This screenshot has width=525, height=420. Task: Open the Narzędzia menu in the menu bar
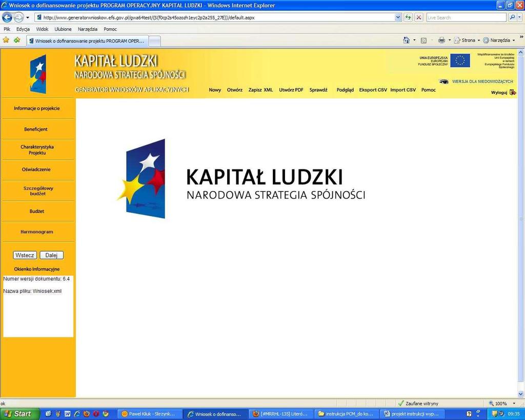87,29
